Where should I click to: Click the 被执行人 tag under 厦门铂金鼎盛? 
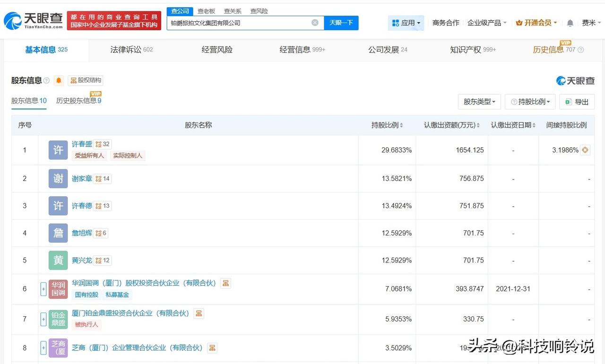86,325
